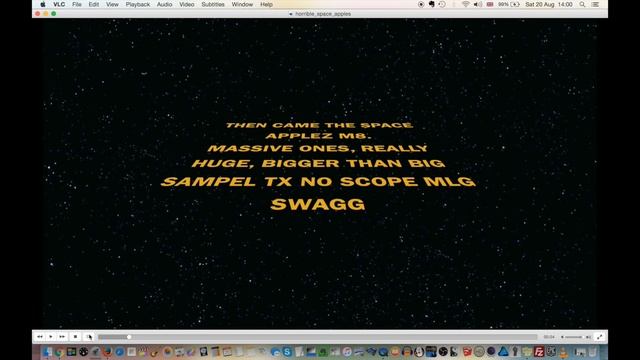Click the system volume icon in menu bar
This screenshot has width=640, height=360.
pyautogui.click(x=478, y=4)
